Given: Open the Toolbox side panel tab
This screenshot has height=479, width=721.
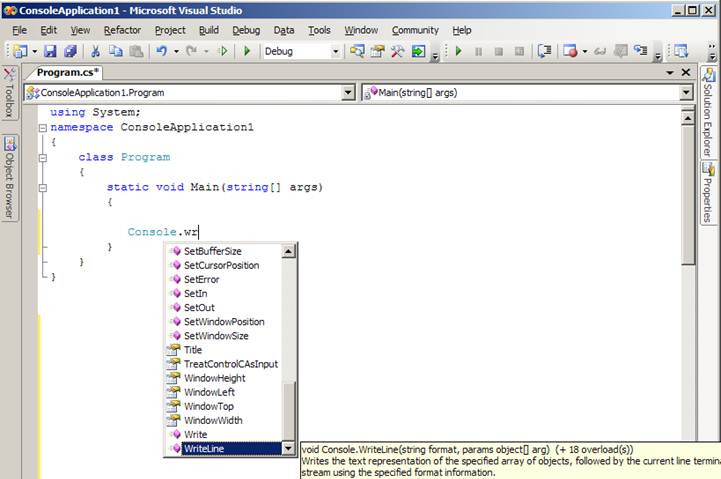Looking at the screenshot, I should [x=9, y=93].
